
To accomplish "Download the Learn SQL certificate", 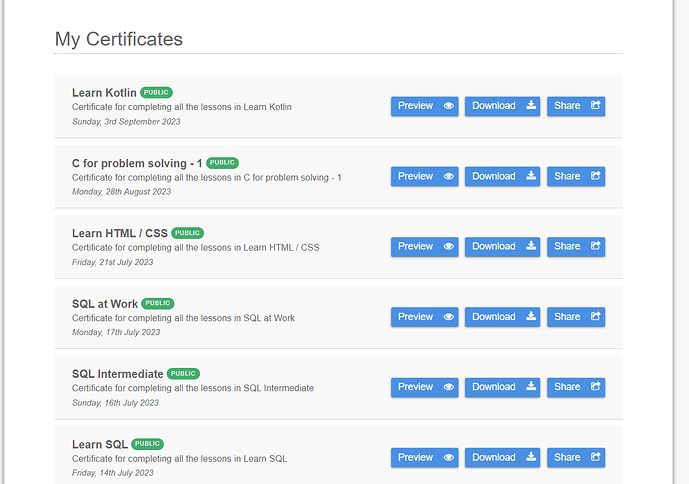I will tap(502, 458).
